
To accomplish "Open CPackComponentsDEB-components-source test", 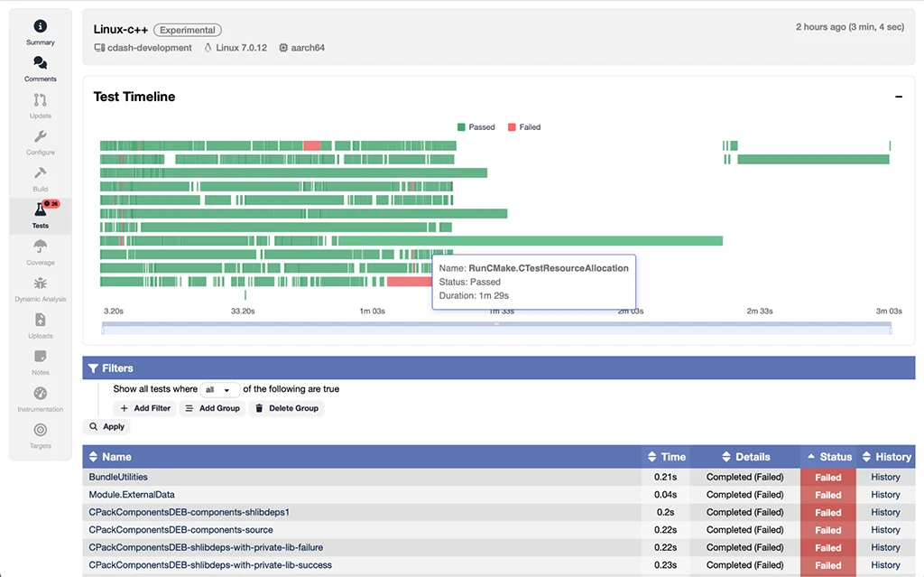I will pos(180,530).
